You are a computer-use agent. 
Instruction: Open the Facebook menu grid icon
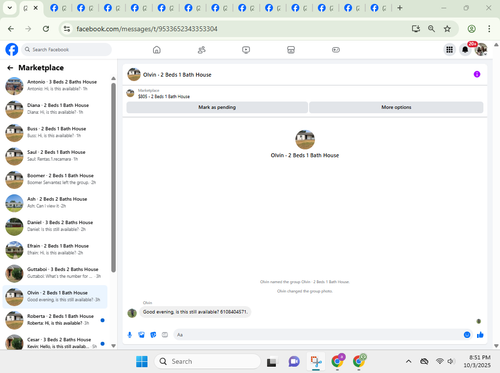point(449,50)
